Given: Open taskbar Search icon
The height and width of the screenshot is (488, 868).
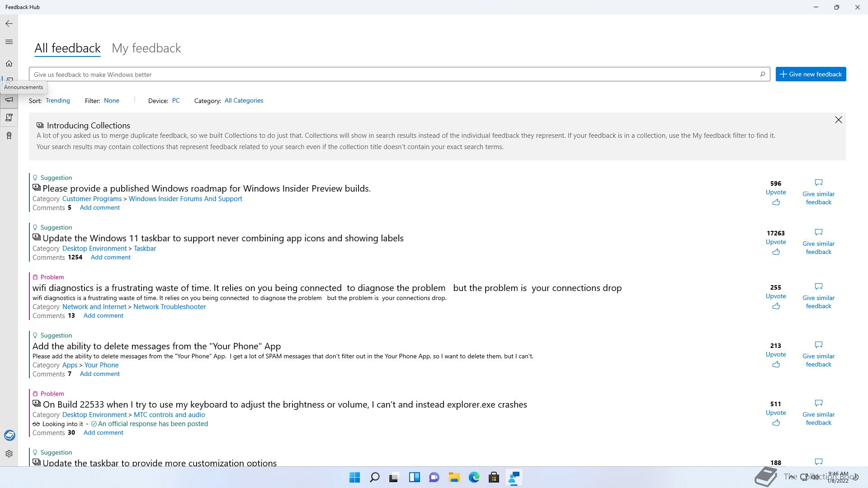Looking at the screenshot, I should pyautogui.click(x=375, y=477).
